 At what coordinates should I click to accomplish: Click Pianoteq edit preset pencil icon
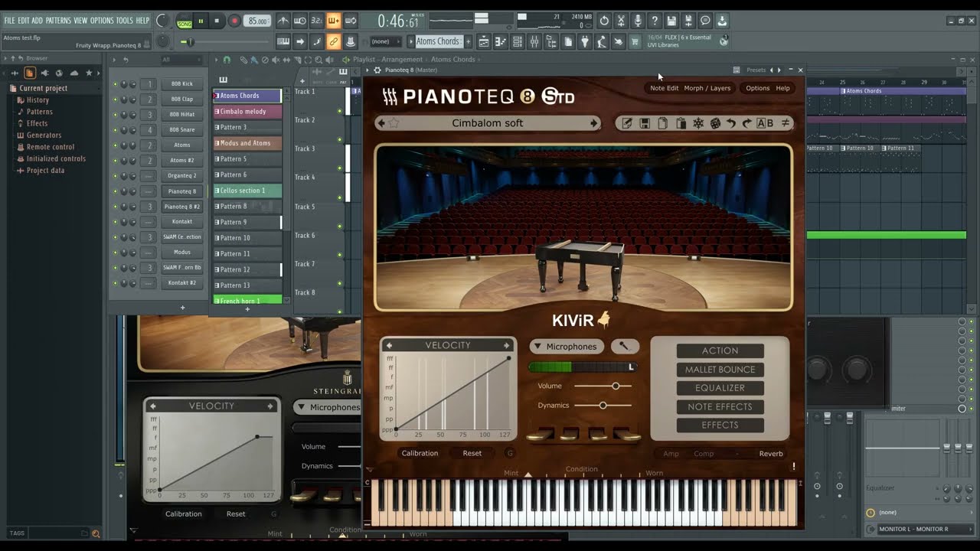[627, 123]
